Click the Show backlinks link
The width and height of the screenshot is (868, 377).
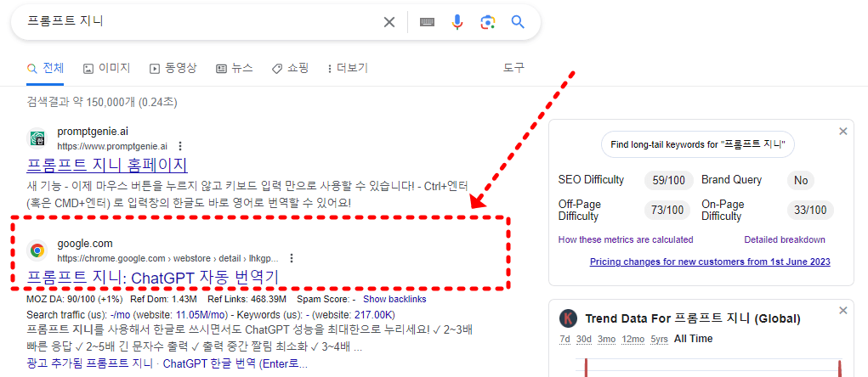(394, 300)
